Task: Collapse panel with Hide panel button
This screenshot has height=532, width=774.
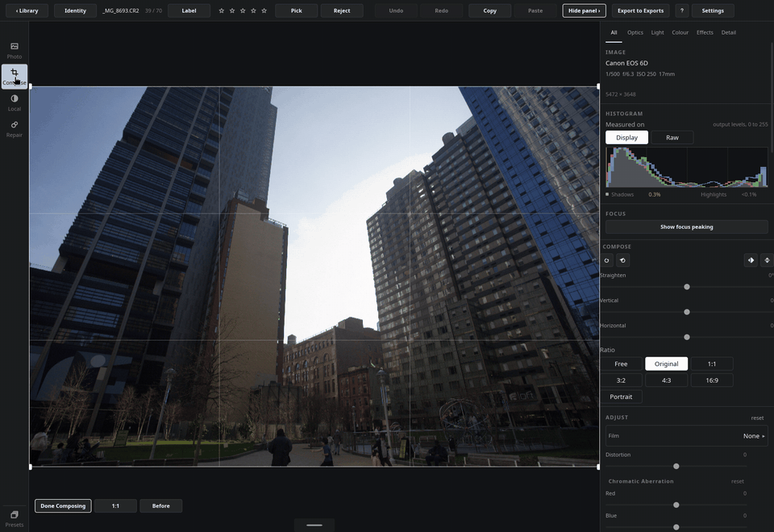Action: (x=584, y=10)
